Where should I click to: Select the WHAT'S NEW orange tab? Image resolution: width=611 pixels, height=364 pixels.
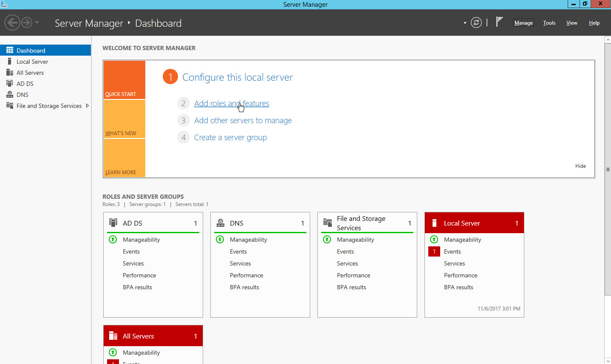[x=124, y=119]
